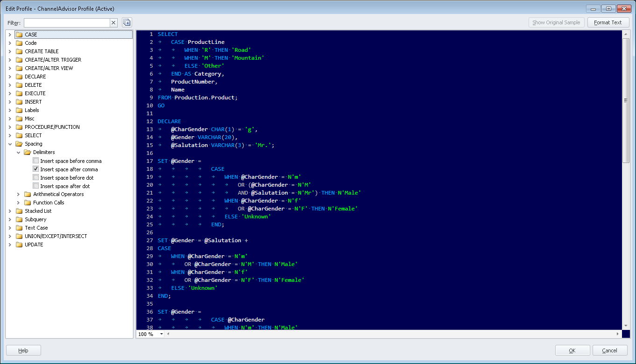Image resolution: width=636 pixels, height=364 pixels.
Task: Click the Cancel button
Action: (610, 350)
